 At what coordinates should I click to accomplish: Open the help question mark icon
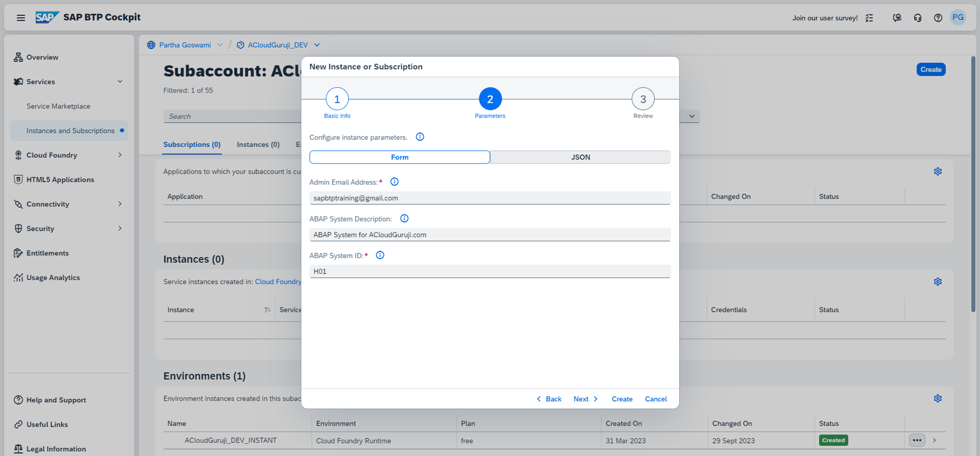(937, 18)
